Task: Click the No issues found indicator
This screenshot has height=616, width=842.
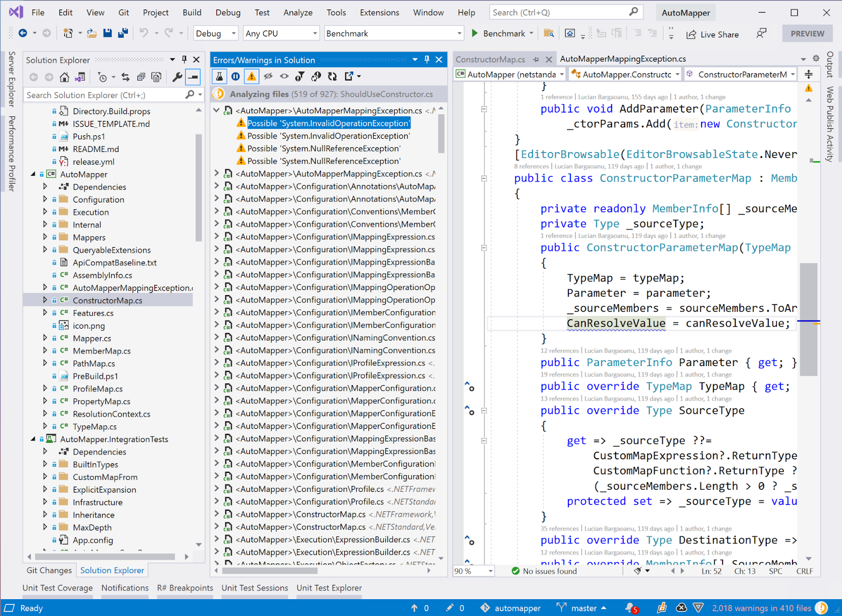Action: 544,571
